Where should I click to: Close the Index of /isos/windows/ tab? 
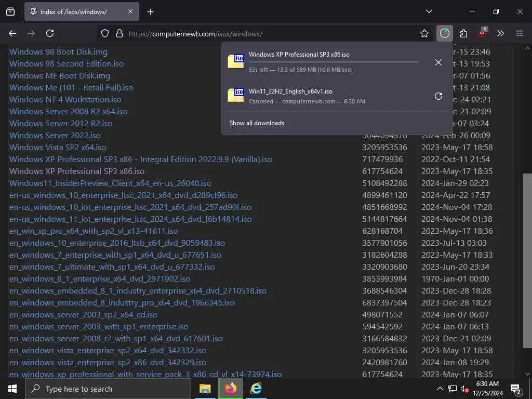coord(130,11)
